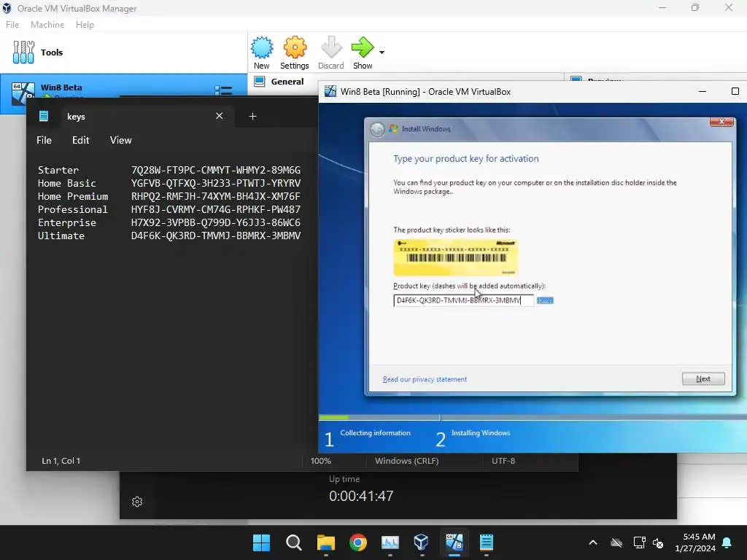Add a new Notepad tab
The height and width of the screenshot is (560, 747).
click(x=253, y=116)
